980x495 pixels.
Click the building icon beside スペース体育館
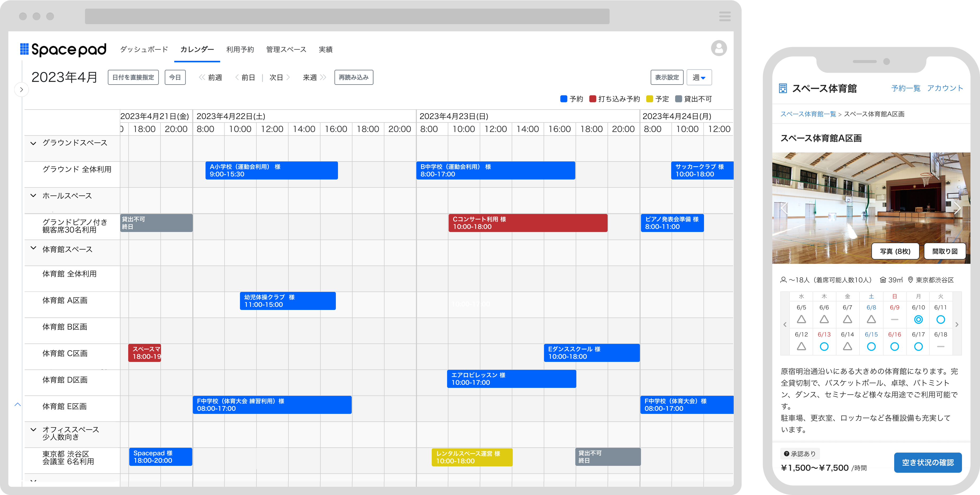[x=783, y=88]
